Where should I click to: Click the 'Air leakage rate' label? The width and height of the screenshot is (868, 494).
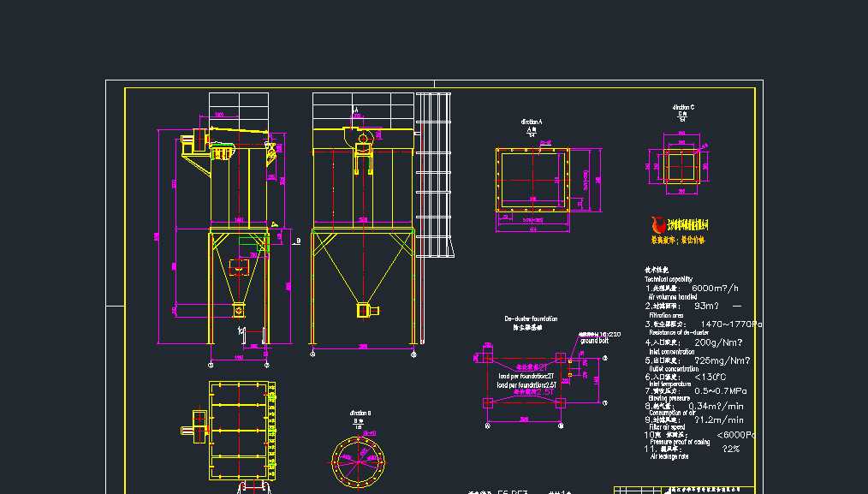[669, 457]
